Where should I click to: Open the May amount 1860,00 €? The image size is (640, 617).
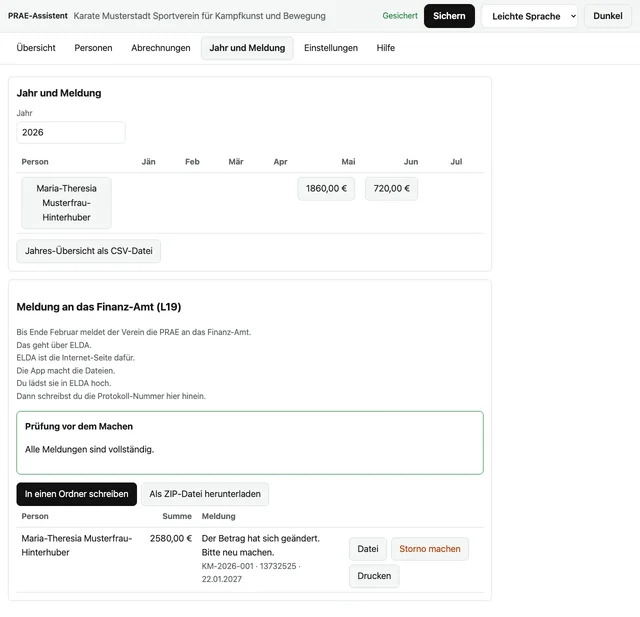pyautogui.click(x=326, y=189)
